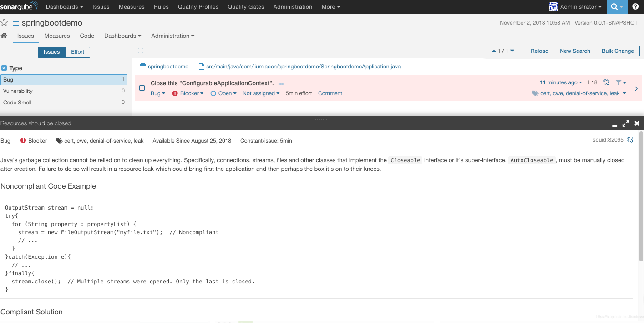
Task: Open Quality Profiles page
Action: 198,7
